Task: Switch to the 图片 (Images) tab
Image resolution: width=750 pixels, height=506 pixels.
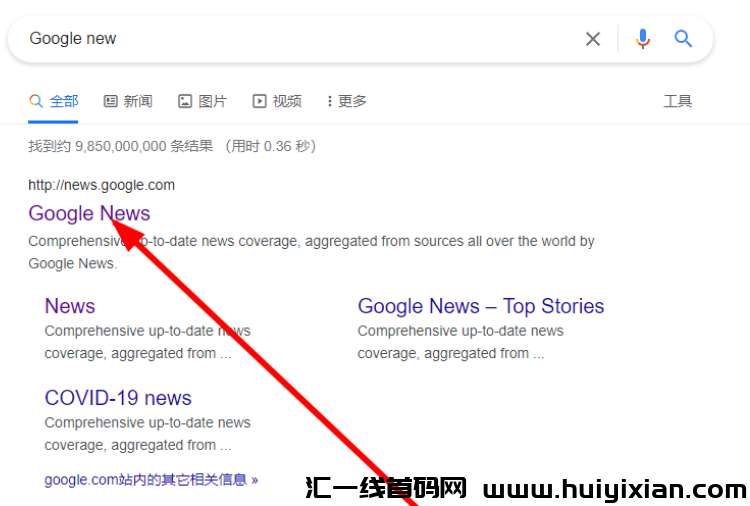Action: click(202, 101)
